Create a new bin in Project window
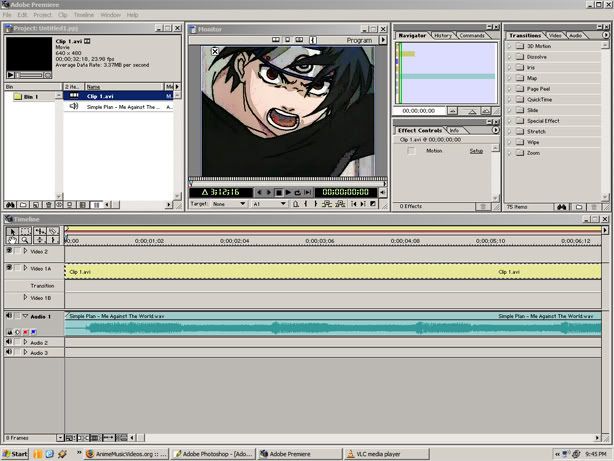Image resolution: width=614 pixels, height=461 pixels. pyautogui.click(x=23, y=205)
